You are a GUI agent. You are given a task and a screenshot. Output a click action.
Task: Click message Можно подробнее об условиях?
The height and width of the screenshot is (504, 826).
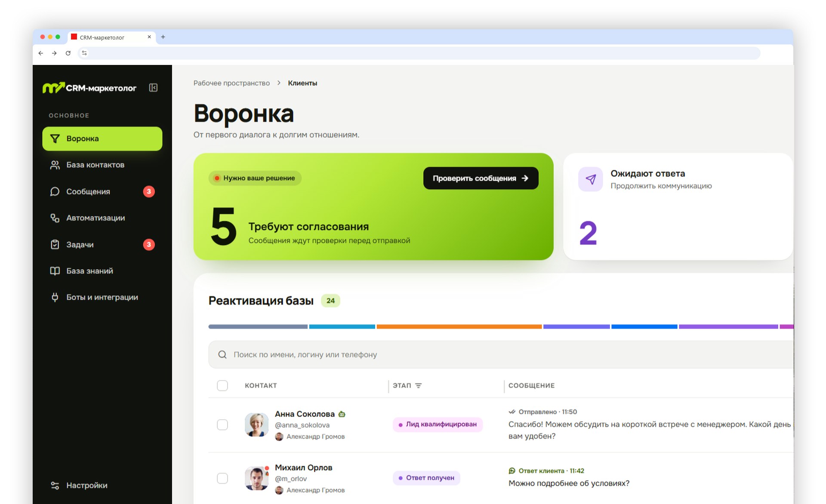[569, 483]
